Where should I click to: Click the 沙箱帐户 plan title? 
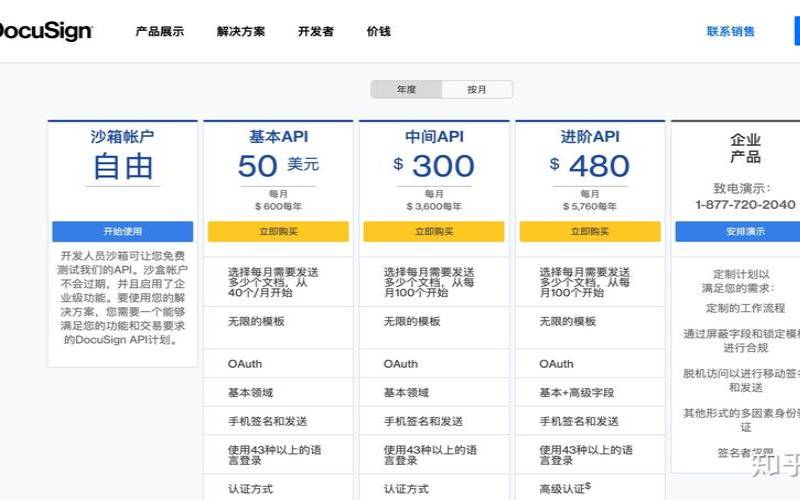[122, 137]
